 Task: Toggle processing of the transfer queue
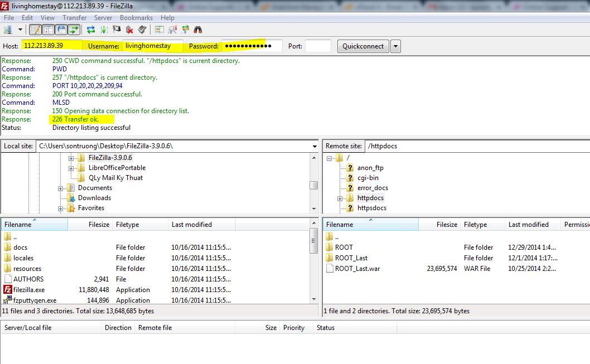pos(104,30)
